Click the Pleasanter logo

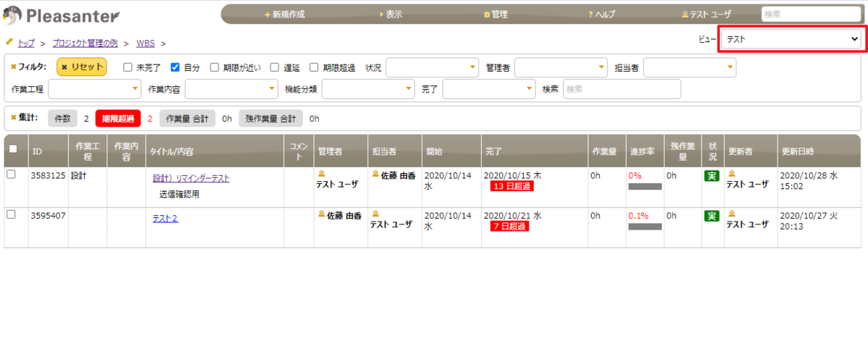[x=61, y=14]
